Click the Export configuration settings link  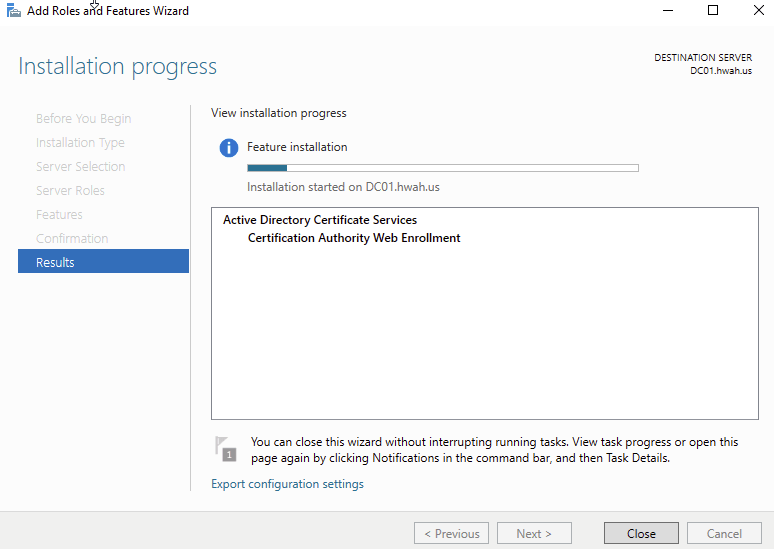(x=287, y=484)
